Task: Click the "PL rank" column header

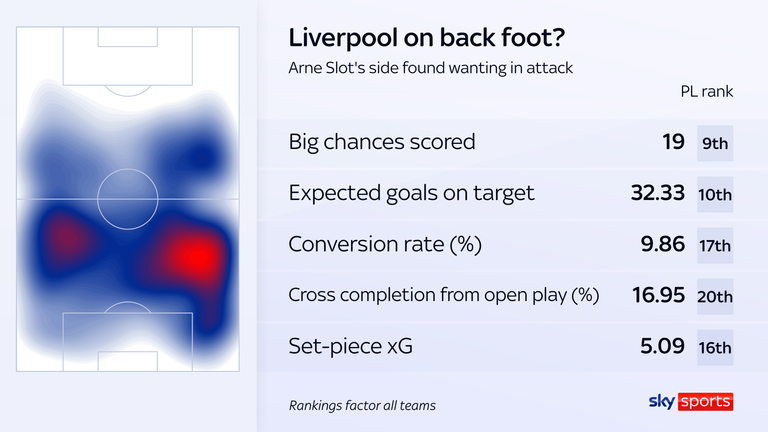Action: coord(706,91)
